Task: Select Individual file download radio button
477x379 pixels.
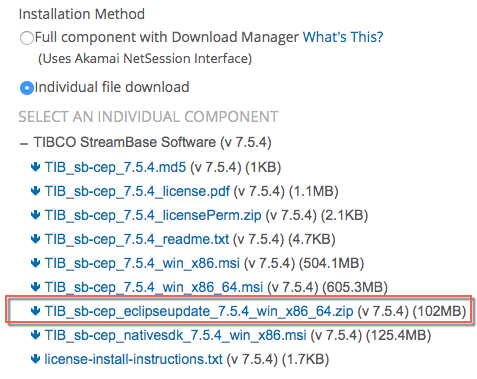Action: tap(27, 88)
